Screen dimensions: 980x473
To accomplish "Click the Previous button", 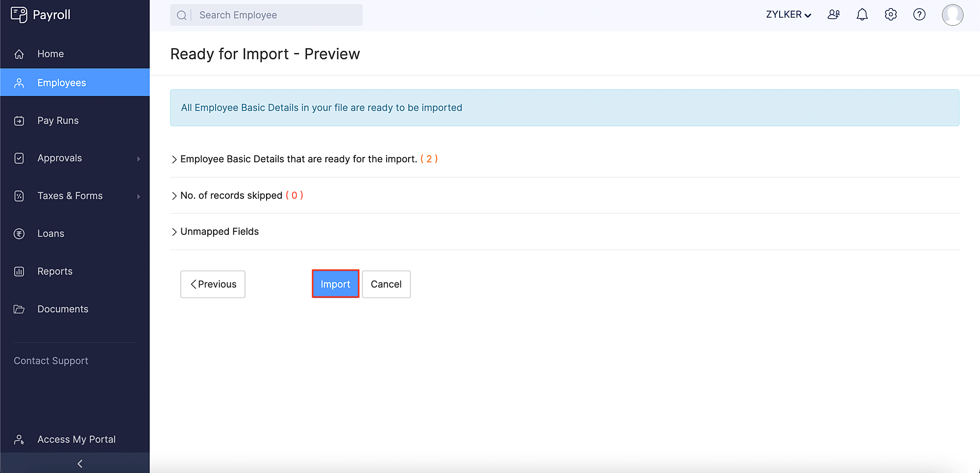I will tap(212, 284).
